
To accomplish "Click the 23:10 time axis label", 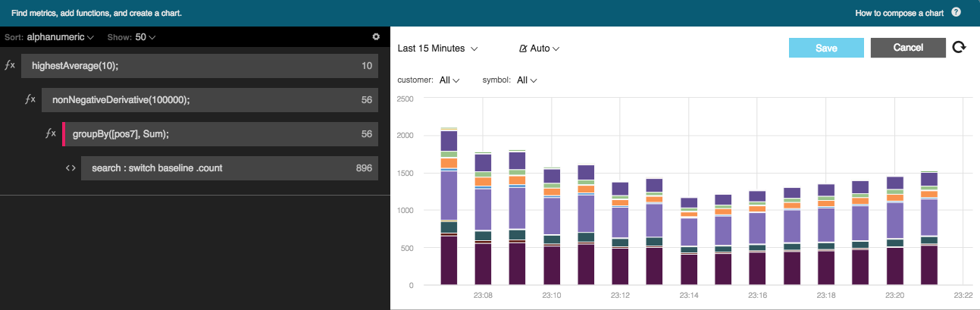I will (552, 295).
